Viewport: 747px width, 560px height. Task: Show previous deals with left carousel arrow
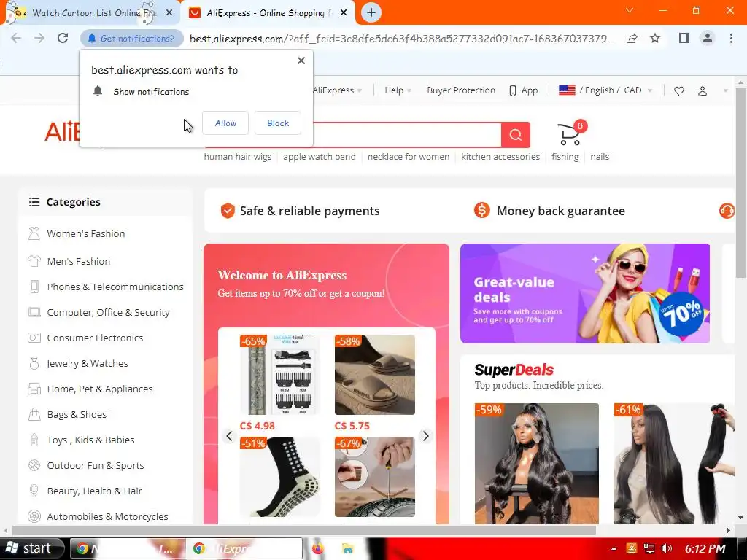click(x=229, y=436)
